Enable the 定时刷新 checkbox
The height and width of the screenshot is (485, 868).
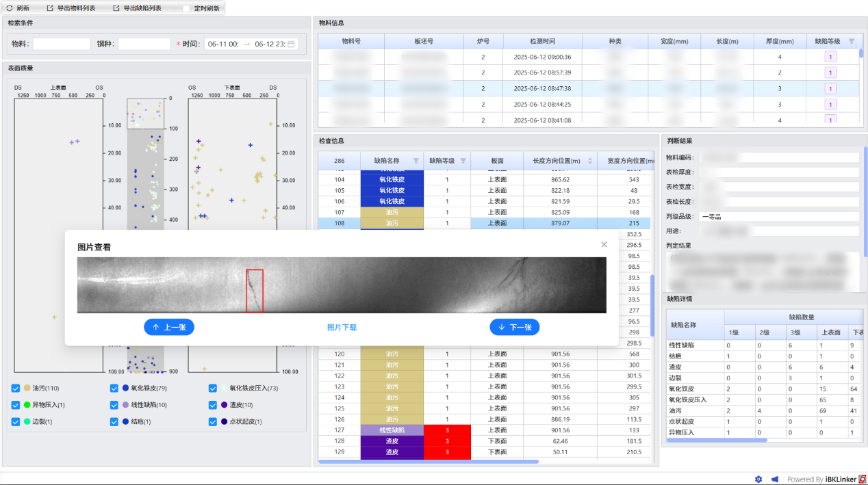(186, 8)
